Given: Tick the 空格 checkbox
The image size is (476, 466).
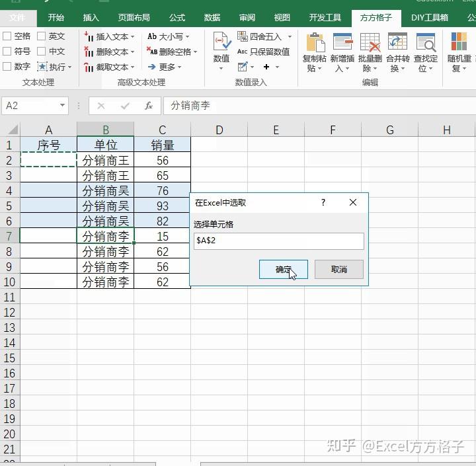Looking at the screenshot, I should [x=7, y=36].
